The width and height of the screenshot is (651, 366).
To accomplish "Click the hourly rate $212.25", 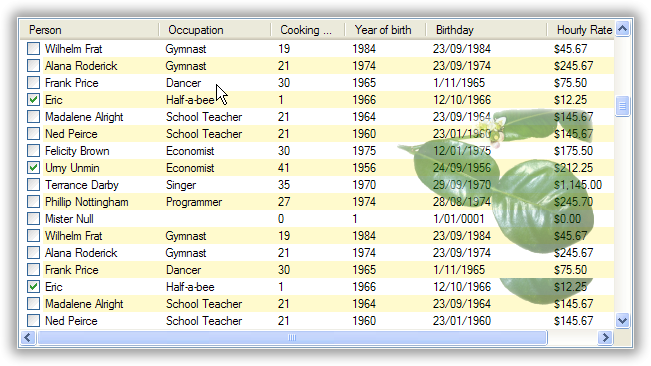I will point(573,168).
